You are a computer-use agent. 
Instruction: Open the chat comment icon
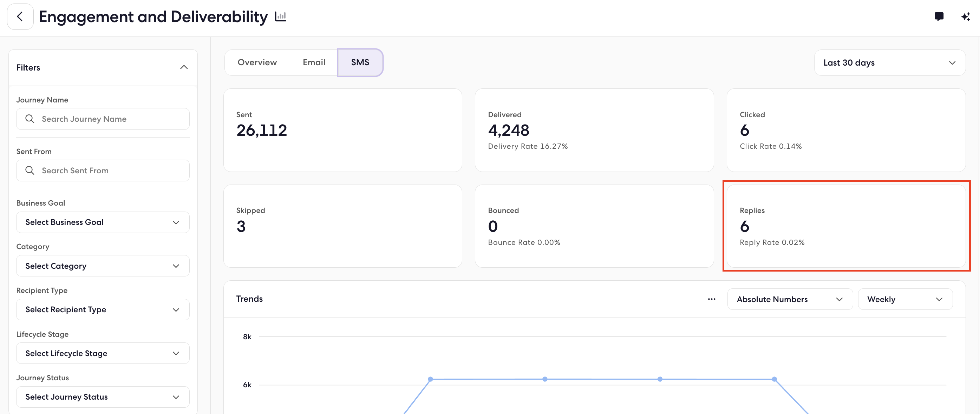tap(939, 16)
